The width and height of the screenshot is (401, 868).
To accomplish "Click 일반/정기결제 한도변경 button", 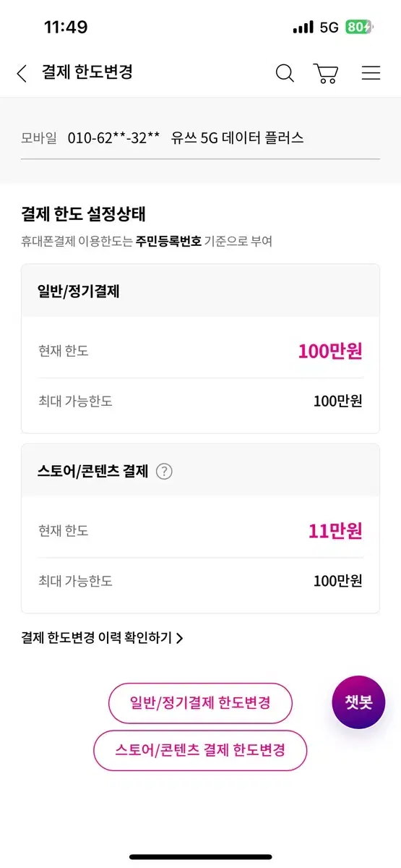I will pos(200,702).
